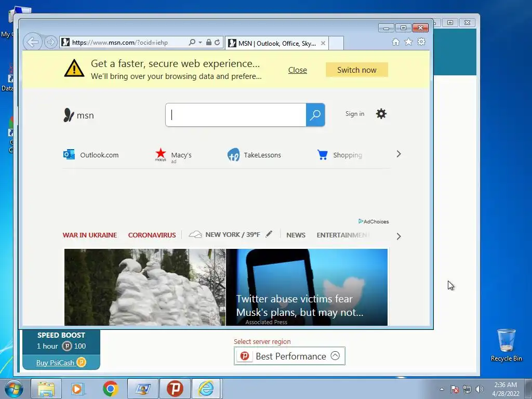532x399 pixels.
Task: Open MSN page settings gear
Action: click(381, 114)
